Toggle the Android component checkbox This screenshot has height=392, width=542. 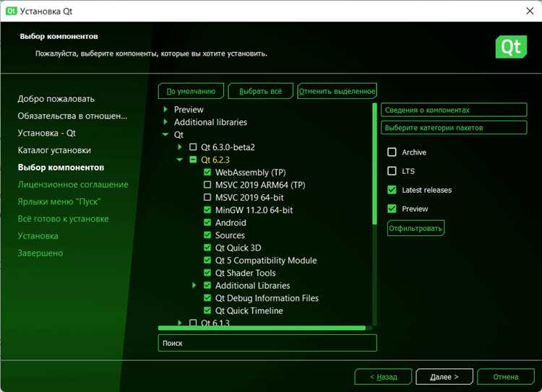point(207,222)
